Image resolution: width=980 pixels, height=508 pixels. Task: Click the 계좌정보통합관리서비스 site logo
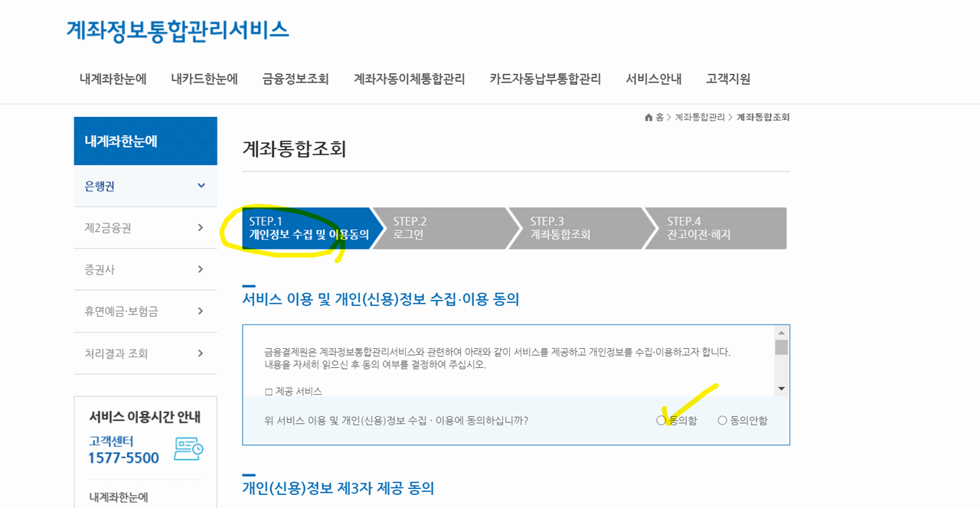(x=178, y=30)
